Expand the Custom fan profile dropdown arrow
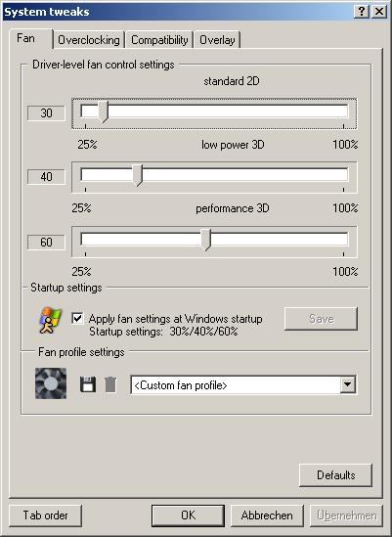 click(348, 385)
